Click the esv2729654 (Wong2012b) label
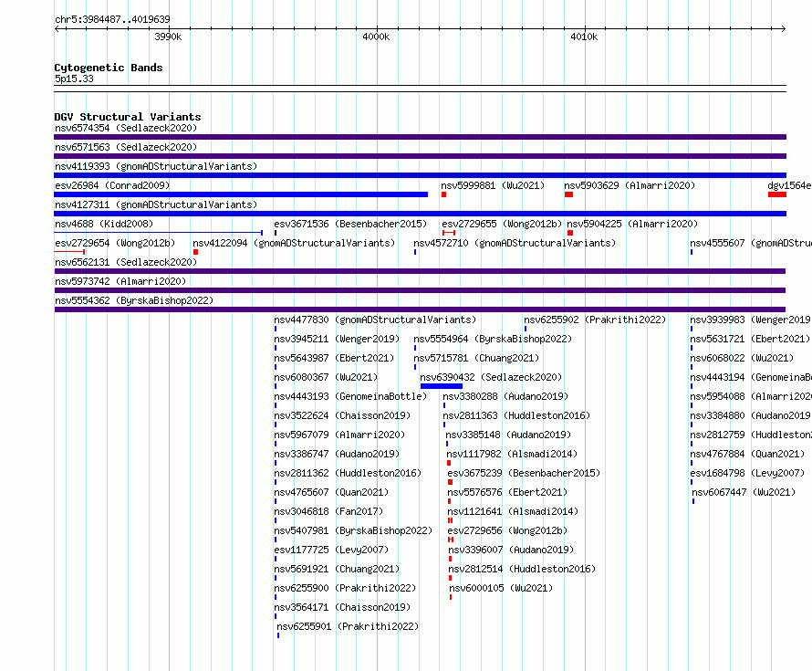The height and width of the screenshot is (671, 812). (115, 243)
